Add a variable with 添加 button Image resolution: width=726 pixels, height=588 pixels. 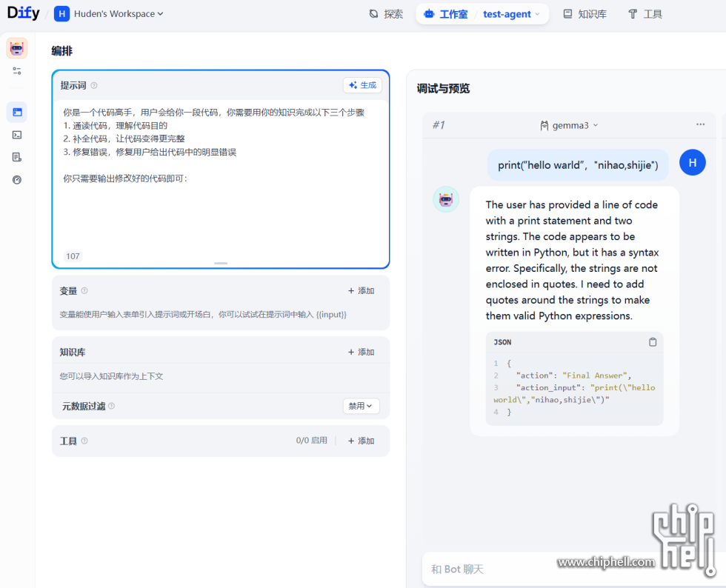point(362,291)
